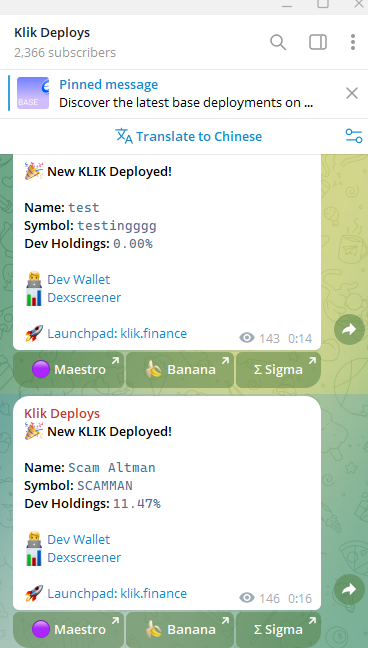Open Dev Wallet link in Scam Altman message
368x648 pixels.
pyautogui.click(x=79, y=539)
